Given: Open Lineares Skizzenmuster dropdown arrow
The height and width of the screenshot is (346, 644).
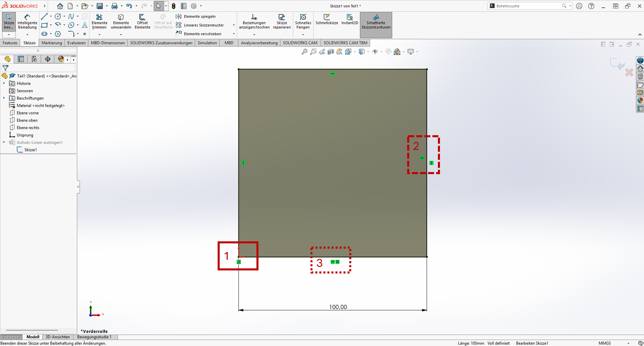Looking at the screenshot, I should click(x=234, y=25).
